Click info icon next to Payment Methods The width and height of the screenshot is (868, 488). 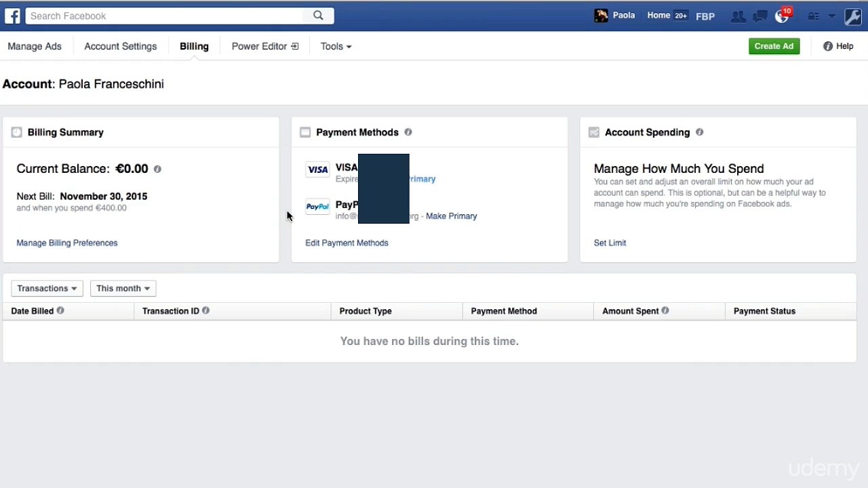click(408, 132)
